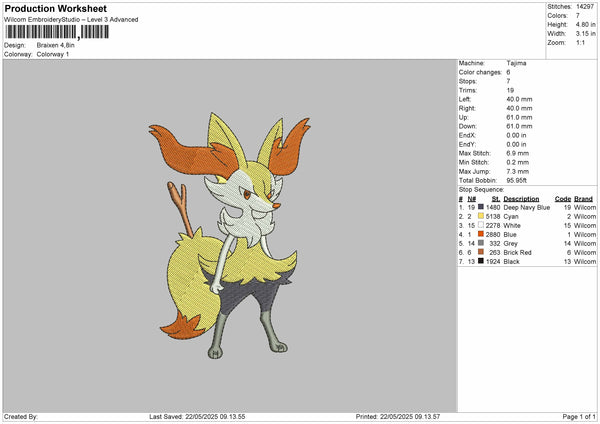Click the Total Bobbin value 95.95ft
Viewport: 600px width, 424px height.
(517, 180)
